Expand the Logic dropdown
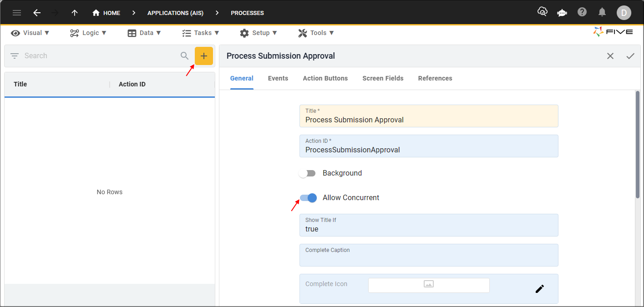This screenshot has height=307, width=644. [88, 32]
